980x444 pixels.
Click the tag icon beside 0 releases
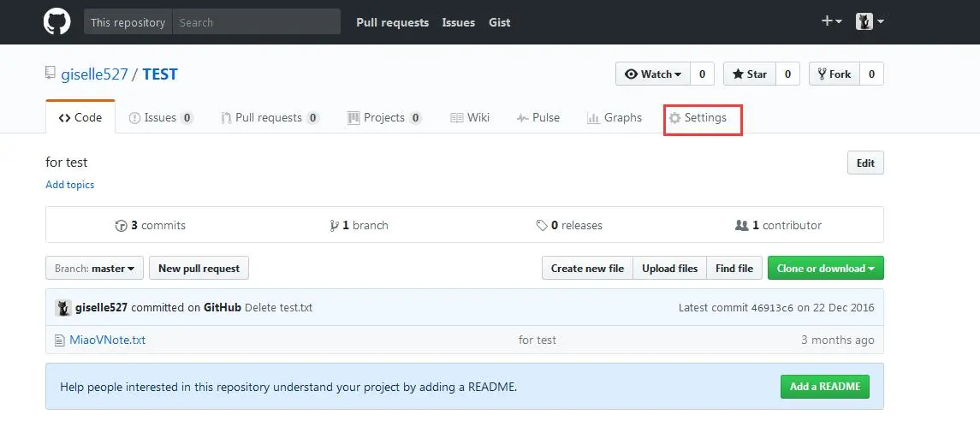pyautogui.click(x=542, y=226)
